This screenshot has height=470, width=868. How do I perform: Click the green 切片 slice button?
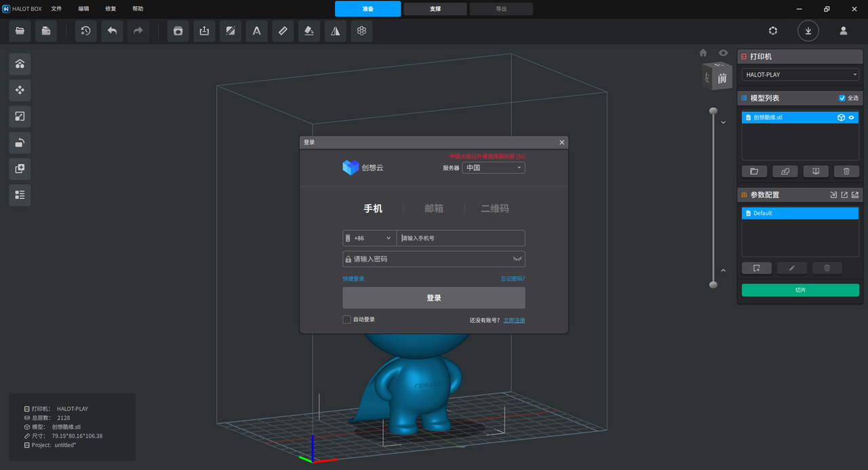tap(800, 290)
